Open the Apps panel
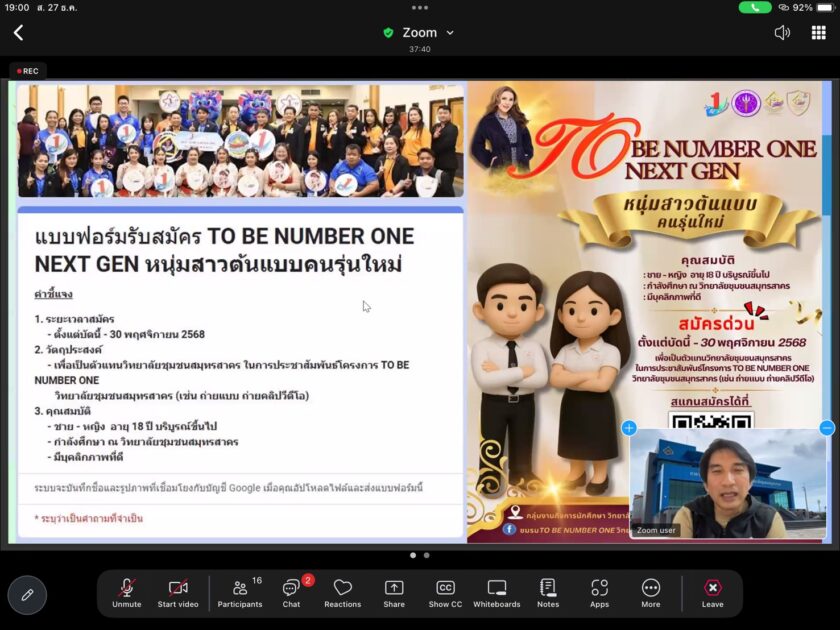 tap(599, 592)
